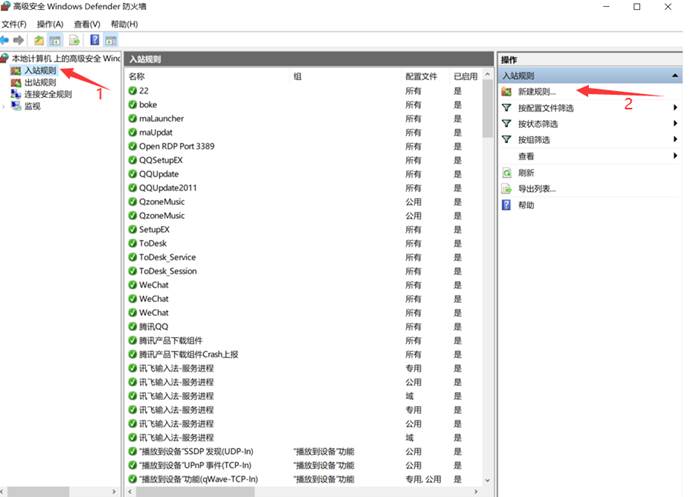Open the 按组筛选 submenu arrow
The width and height of the screenshot is (692, 497).
point(675,139)
